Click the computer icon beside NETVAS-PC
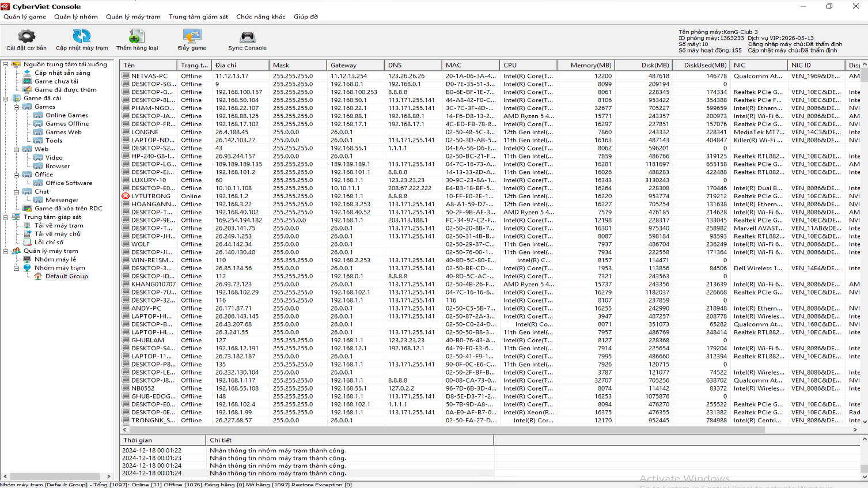Viewport: 868px width, 488px height. (x=126, y=76)
